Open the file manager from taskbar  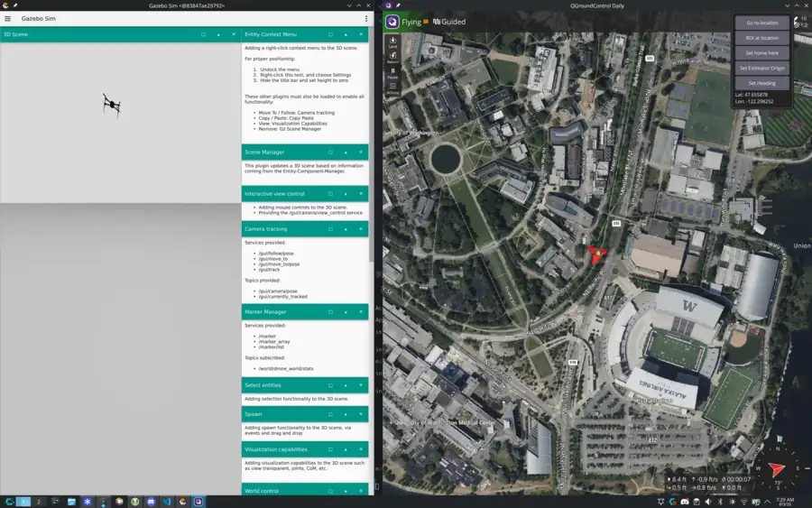71,502
